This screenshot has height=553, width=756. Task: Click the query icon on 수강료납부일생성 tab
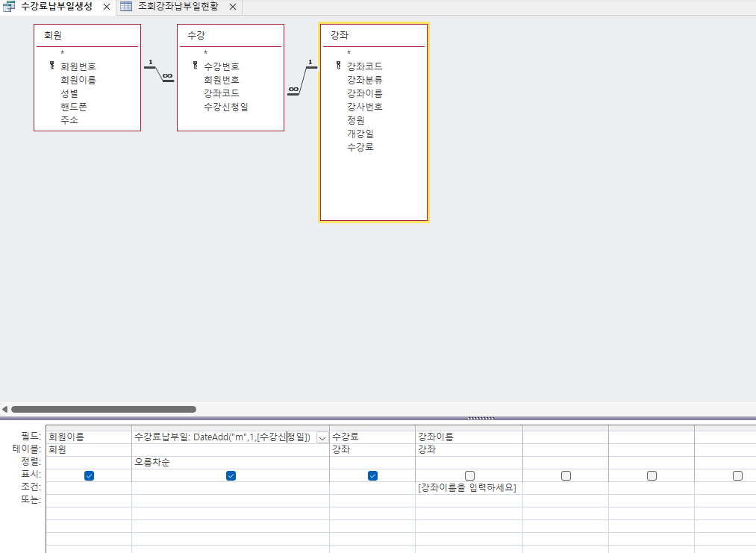coord(9,7)
